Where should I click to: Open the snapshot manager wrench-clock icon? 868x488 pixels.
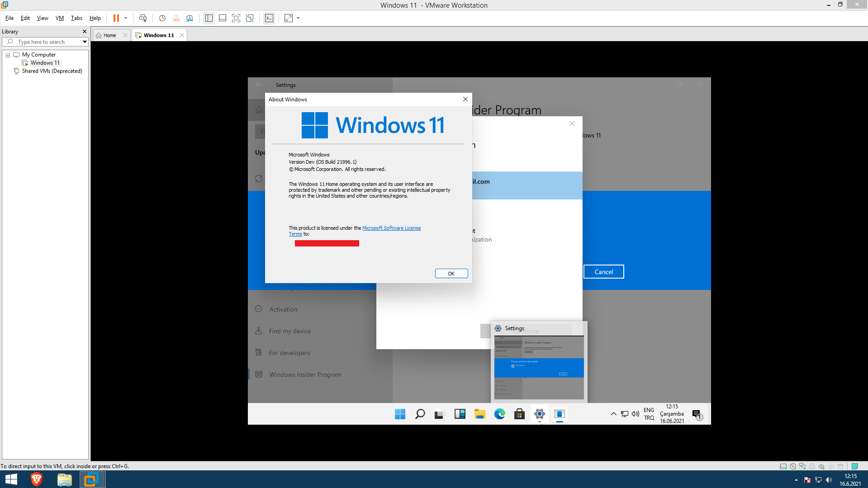[190, 18]
